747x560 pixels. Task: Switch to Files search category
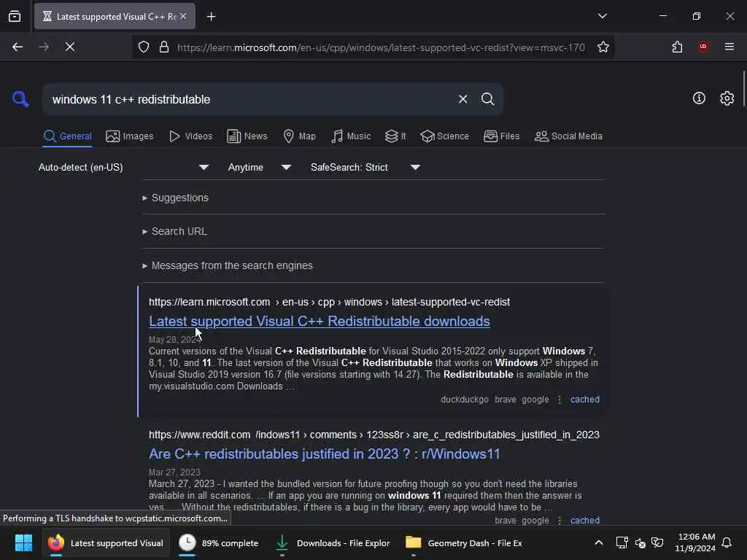coord(501,136)
